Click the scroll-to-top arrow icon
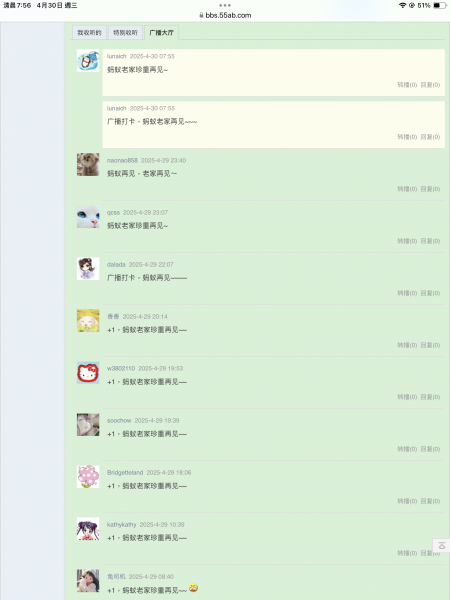 point(442,546)
